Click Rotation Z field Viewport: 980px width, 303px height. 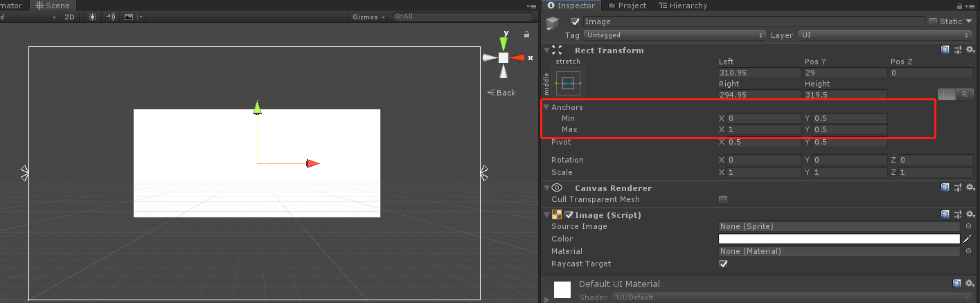point(936,160)
